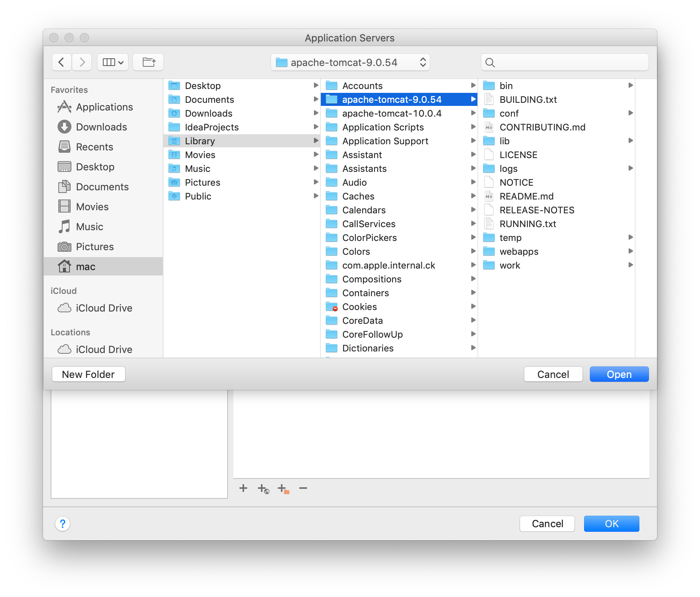Open help with the question mark button

(63, 524)
